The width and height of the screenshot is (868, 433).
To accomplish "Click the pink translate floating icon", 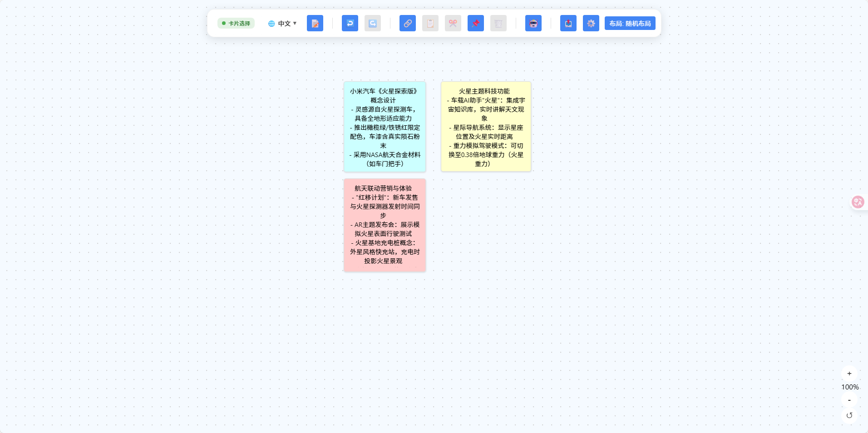I will click(x=858, y=202).
